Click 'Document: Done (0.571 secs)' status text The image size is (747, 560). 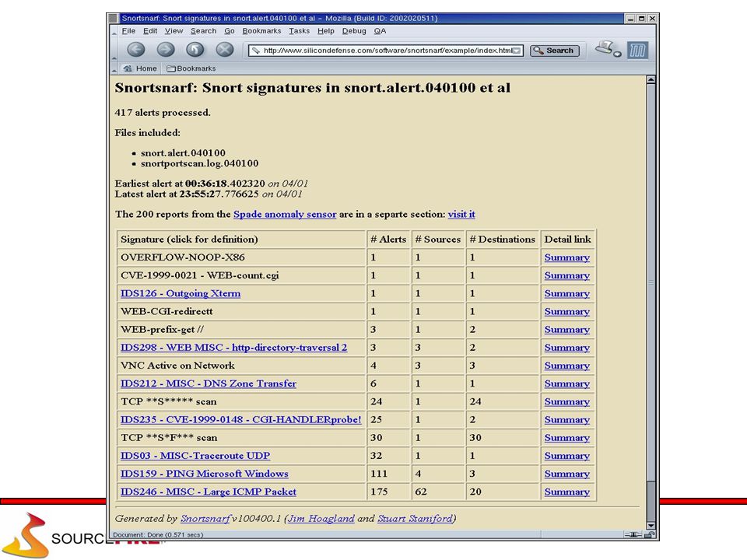(158, 535)
